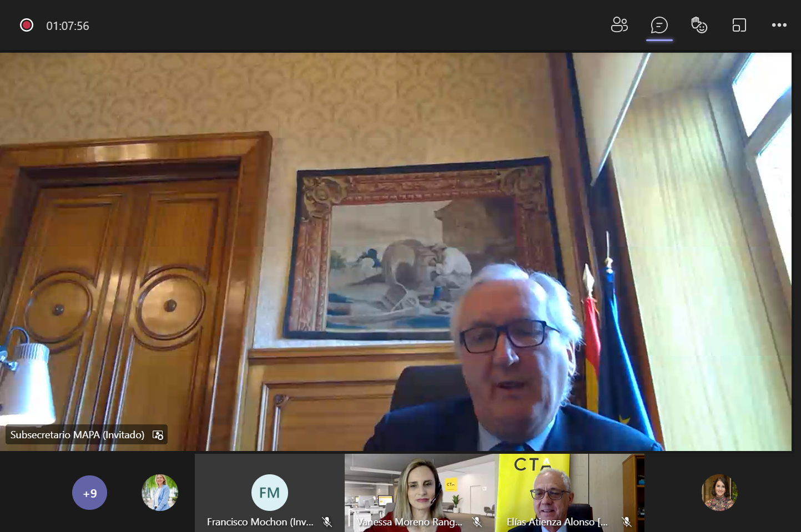This screenshot has width=801, height=532.
Task: Click Elías Atienza's muted microphone icon
Action: tap(627, 522)
